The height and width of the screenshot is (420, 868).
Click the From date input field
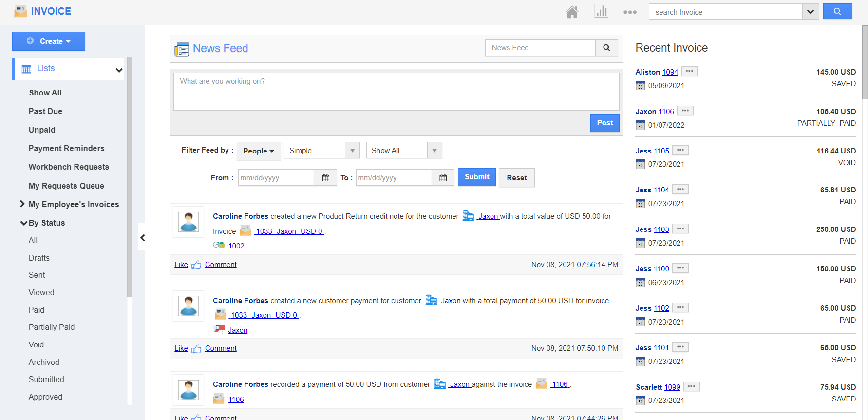276,178
